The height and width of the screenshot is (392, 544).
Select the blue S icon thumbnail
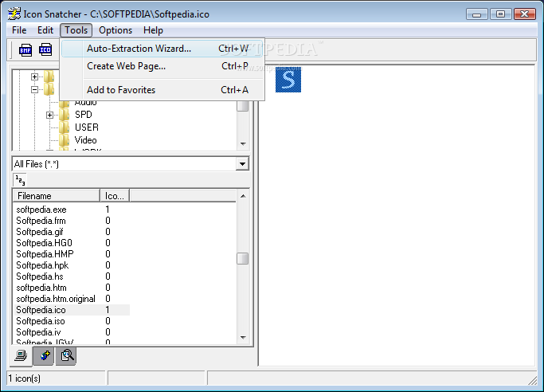tap(288, 80)
